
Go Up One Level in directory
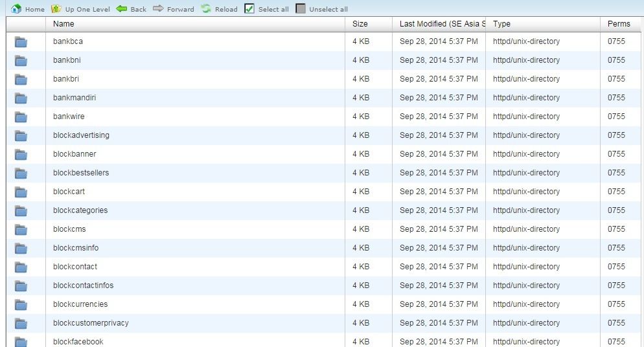(56, 9)
